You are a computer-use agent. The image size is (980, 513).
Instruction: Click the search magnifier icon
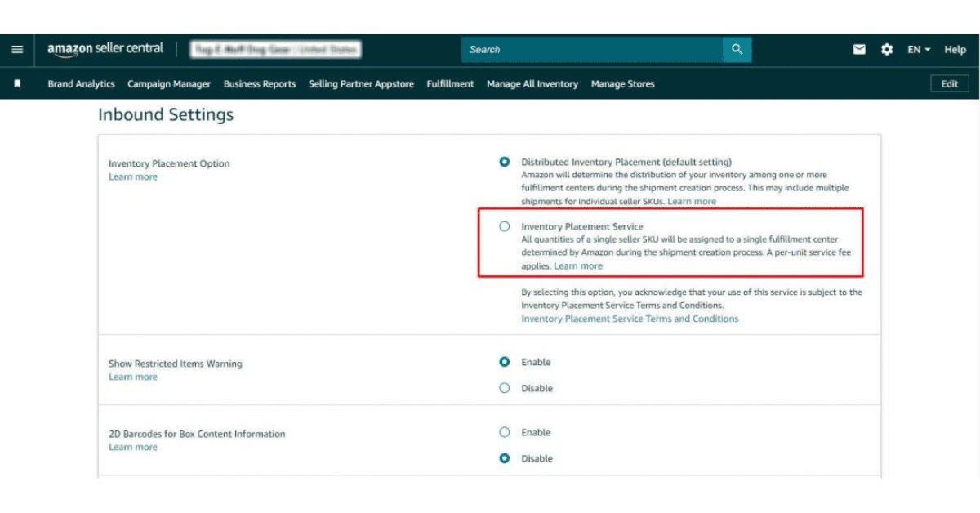(x=737, y=50)
